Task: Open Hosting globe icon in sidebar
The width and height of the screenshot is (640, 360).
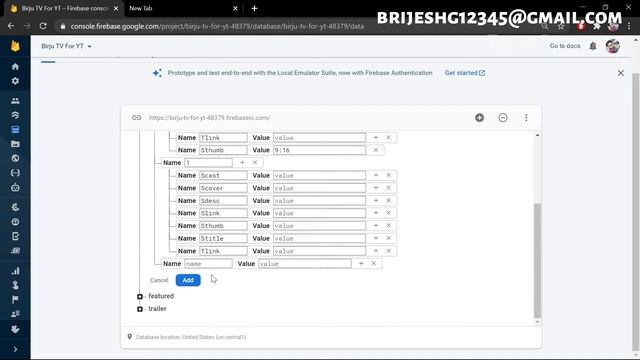Action: pyautogui.click(x=15, y=158)
